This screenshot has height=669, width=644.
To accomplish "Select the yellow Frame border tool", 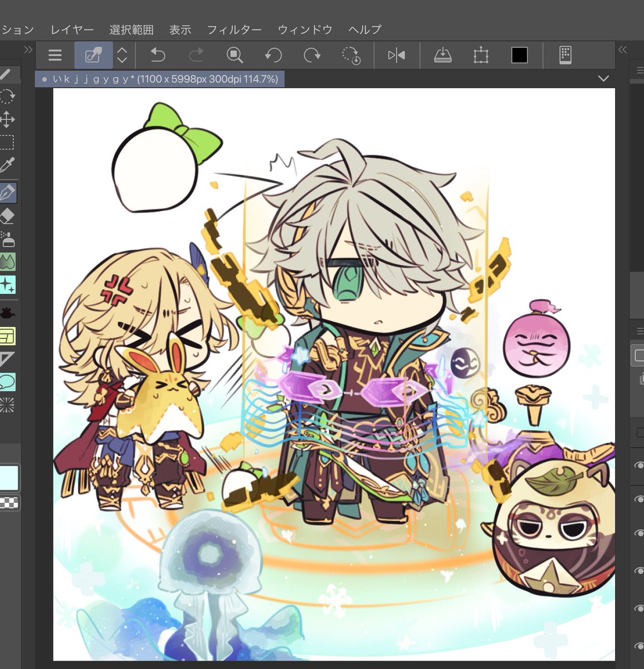I will [7, 336].
